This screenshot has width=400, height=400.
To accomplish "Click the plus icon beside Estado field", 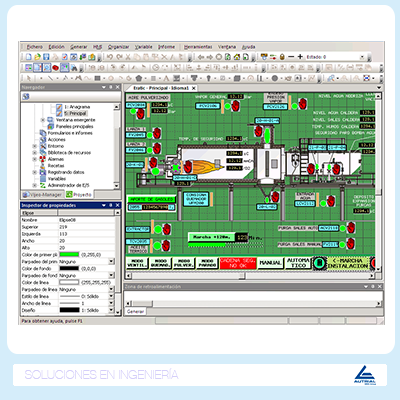I will click(x=300, y=57).
